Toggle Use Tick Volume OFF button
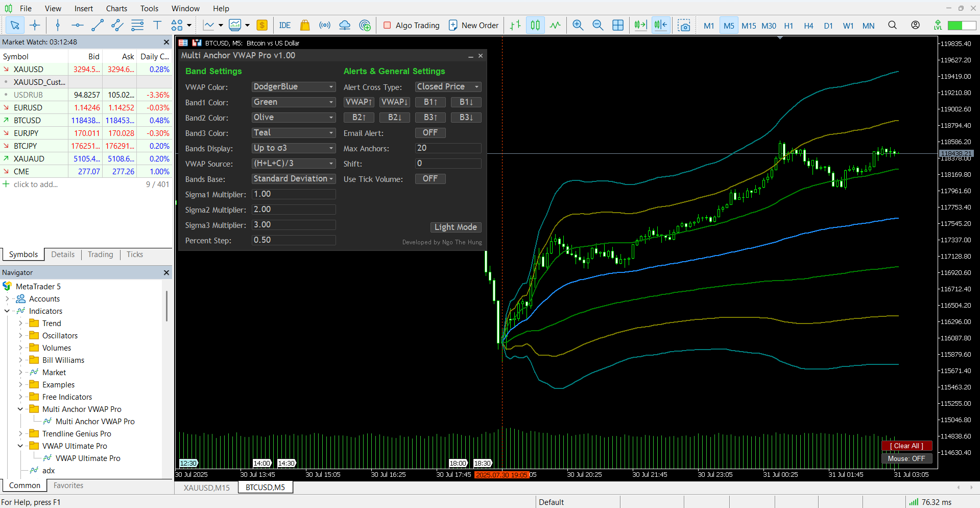The image size is (980, 508). [x=430, y=179]
